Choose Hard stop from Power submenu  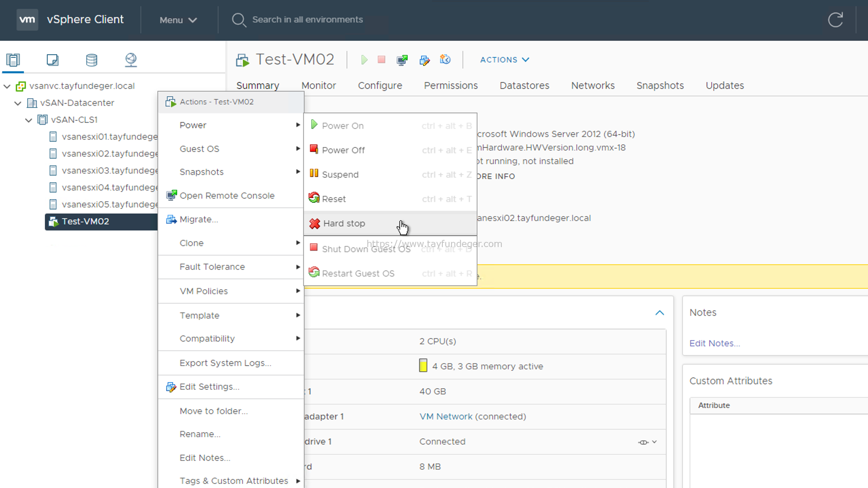pos(390,223)
